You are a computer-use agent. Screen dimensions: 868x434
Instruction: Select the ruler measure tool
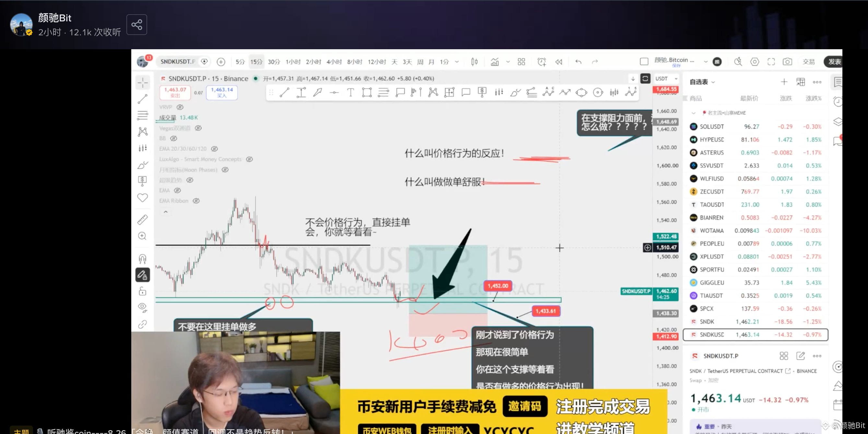click(x=143, y=220)
